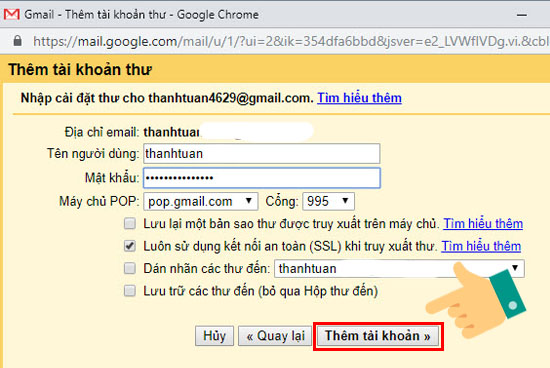550x368 pixels.
Task: Click the 'Hủy' cancel button
Action: tap(214, 336)
